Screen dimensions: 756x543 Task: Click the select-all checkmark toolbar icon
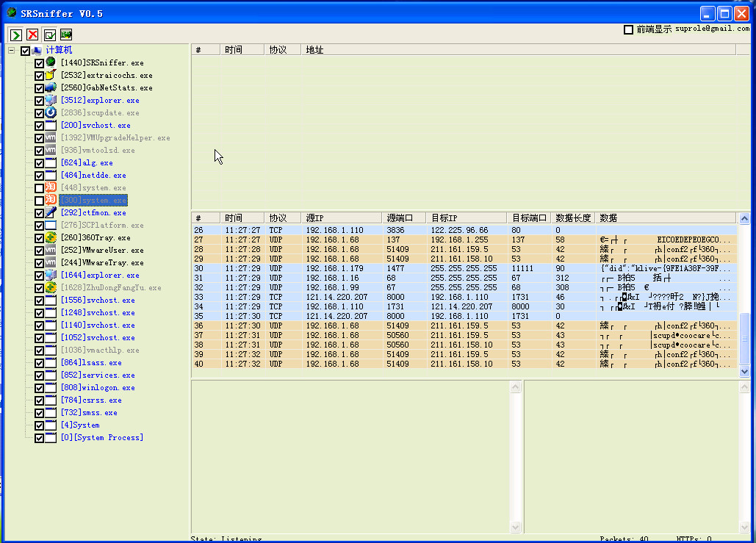click(x=49, y=35)
